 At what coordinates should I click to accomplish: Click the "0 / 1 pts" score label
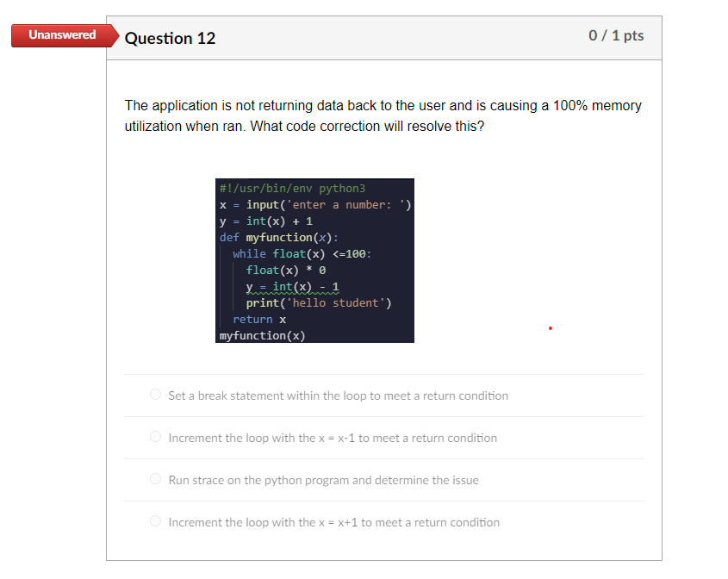616,36
